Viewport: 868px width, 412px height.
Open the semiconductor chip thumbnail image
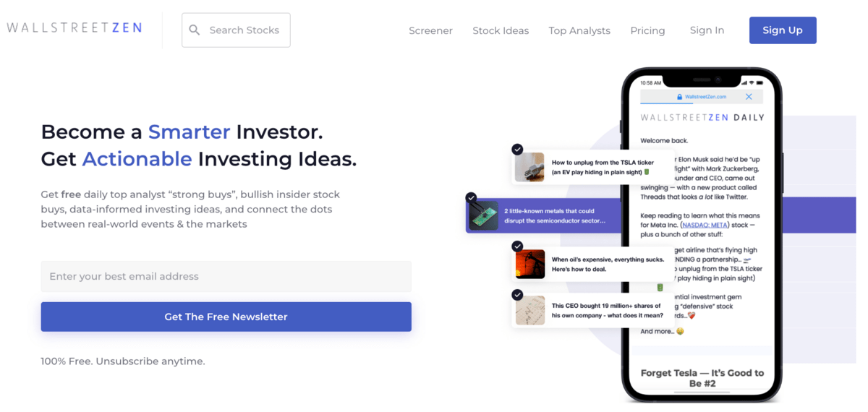click(x=484, y=215)
